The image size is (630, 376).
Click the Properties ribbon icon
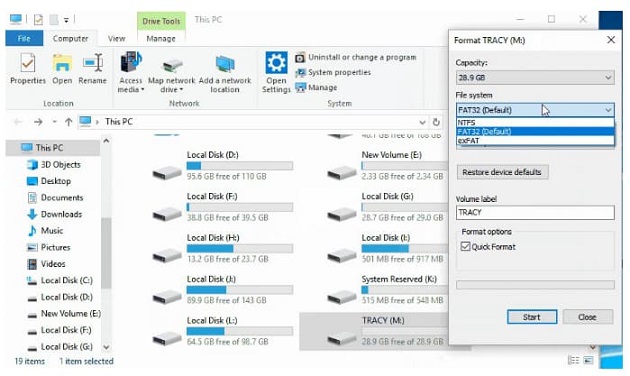click(x=27, y=63)
